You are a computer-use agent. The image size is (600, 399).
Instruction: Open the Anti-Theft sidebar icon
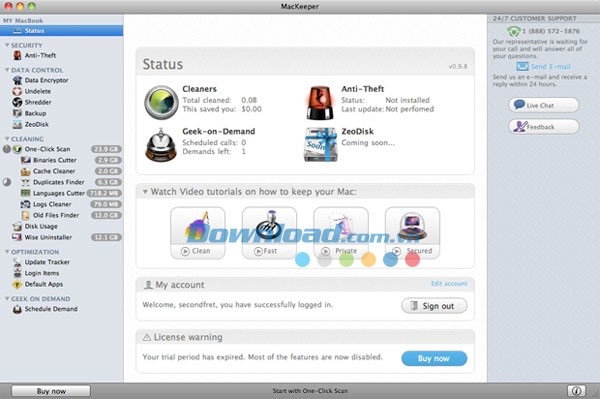[x=17, y=55]
